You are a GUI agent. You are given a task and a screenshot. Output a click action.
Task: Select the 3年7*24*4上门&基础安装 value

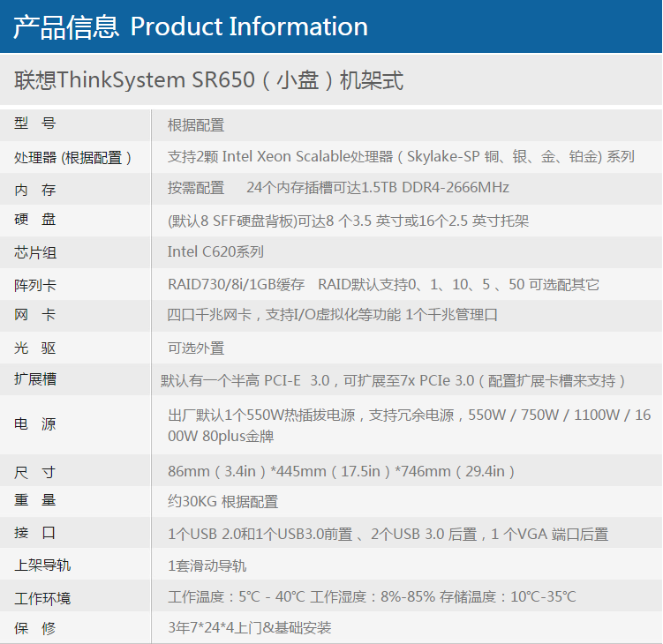point(250,627)
